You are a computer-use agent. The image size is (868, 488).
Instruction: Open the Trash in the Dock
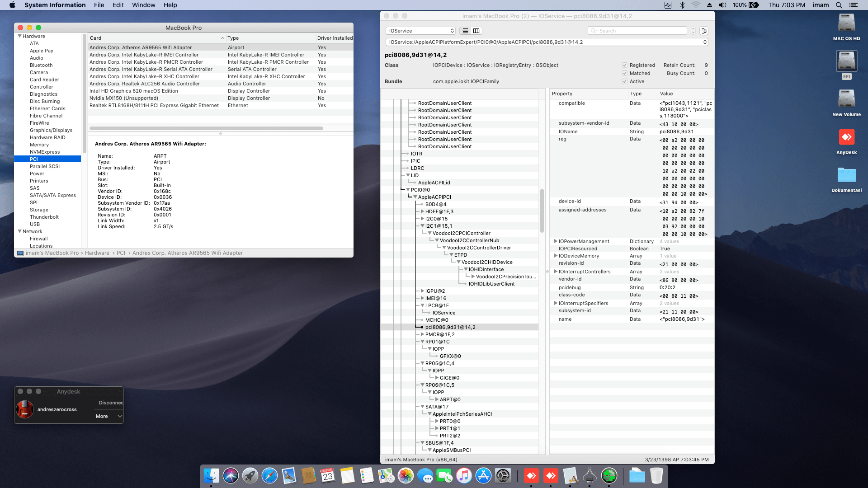(x=656, y=475)
